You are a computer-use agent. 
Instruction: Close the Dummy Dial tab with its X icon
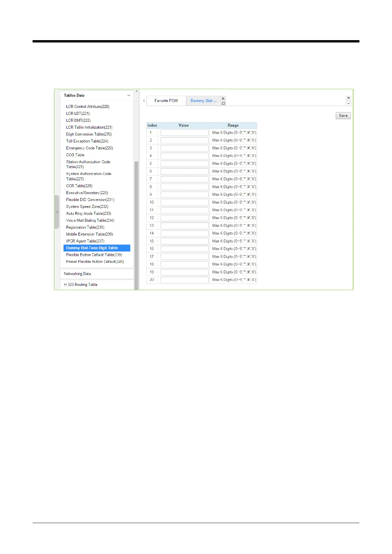click(223, 98)
